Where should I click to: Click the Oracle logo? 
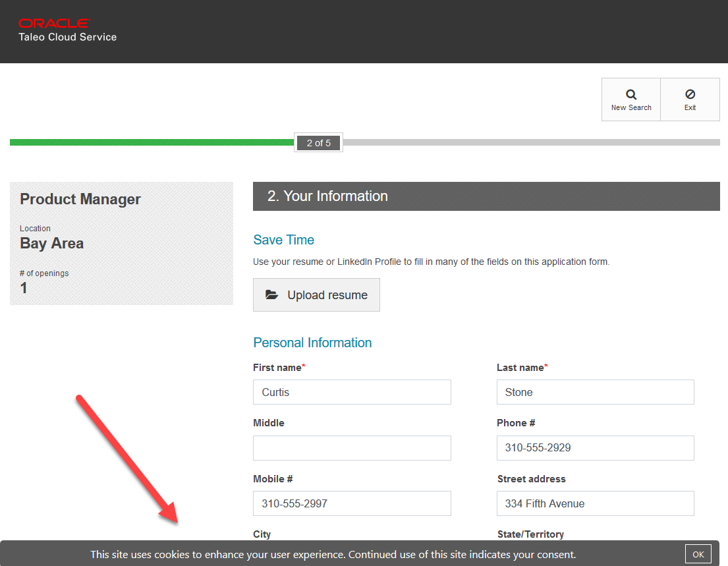pos(54,23)
